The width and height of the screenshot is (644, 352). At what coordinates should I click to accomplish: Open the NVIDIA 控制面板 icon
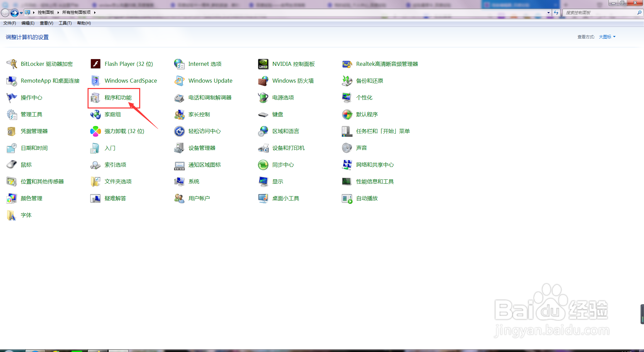coord(263,64)
